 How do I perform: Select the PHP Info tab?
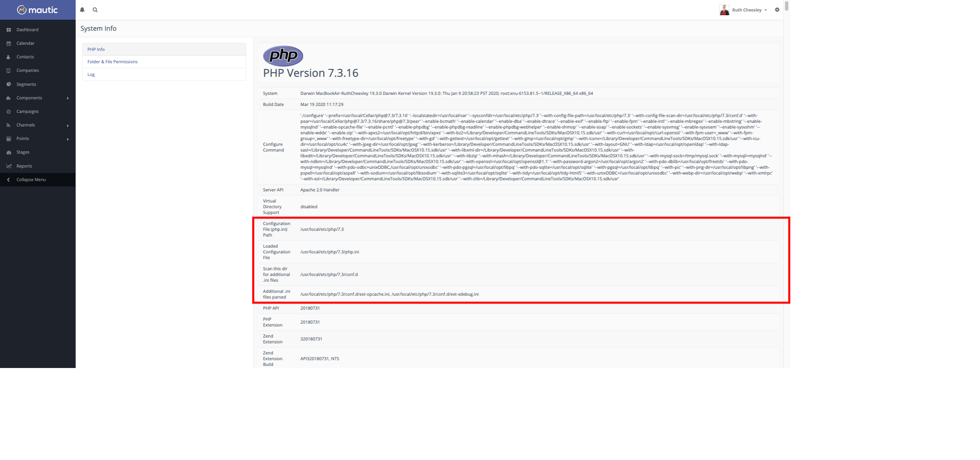click(96, 49)
